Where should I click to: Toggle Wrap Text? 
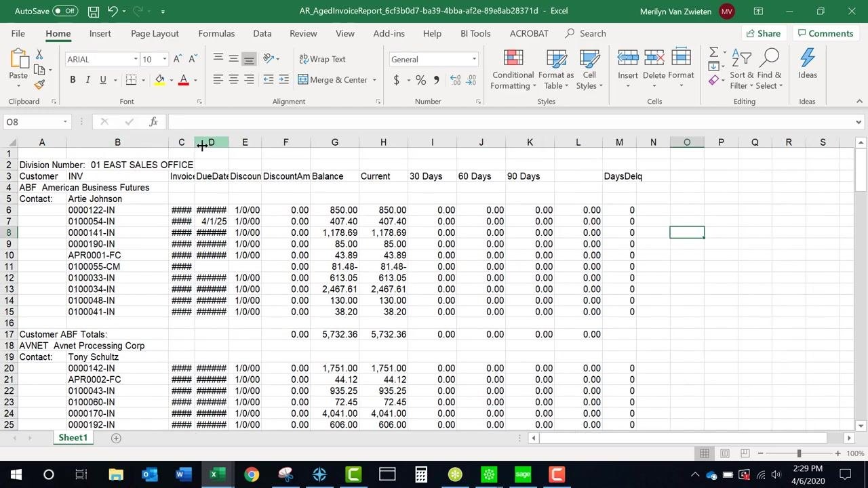pyautogui.click(x=322, y=59)
